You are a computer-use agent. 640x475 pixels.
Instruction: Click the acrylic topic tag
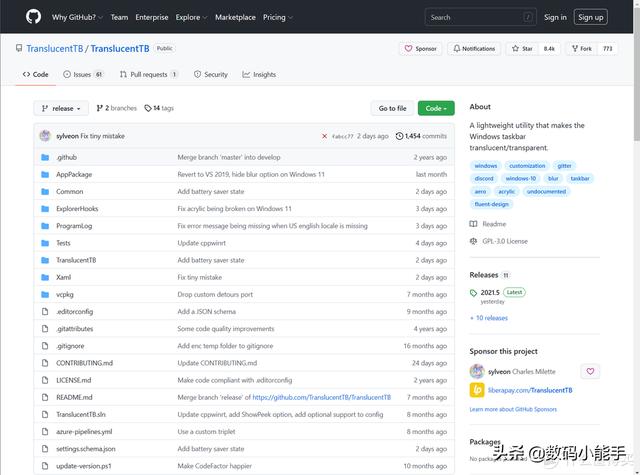[507, 192]
